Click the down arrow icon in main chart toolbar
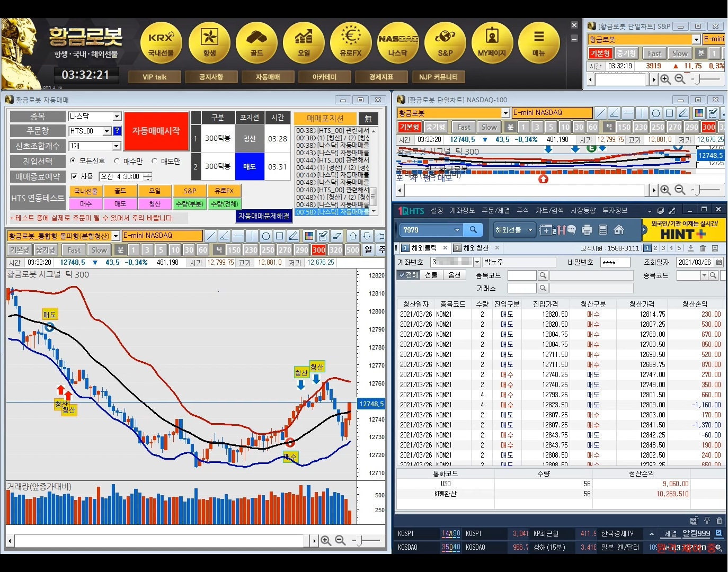Screen dimensions: 728x572 367,236
